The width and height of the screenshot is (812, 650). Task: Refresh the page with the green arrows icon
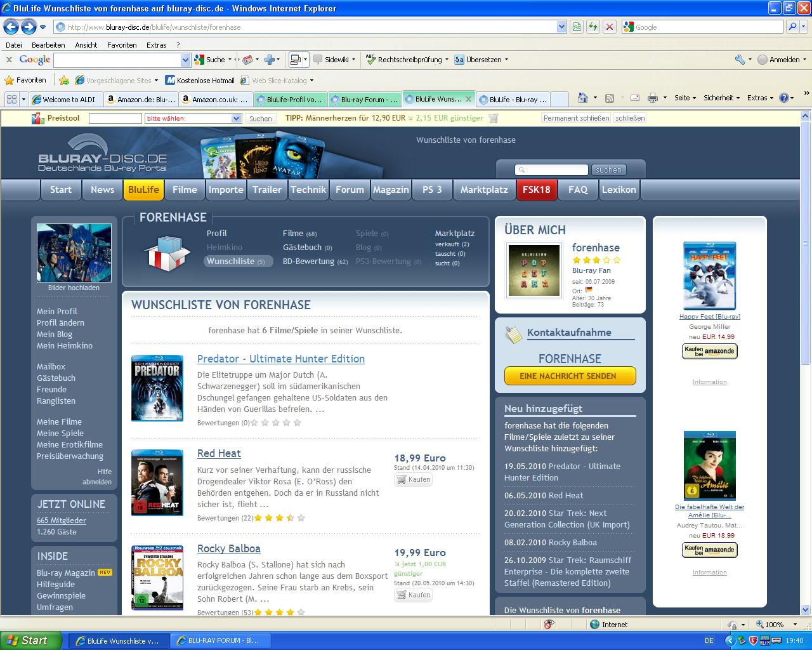coord(593,27)
